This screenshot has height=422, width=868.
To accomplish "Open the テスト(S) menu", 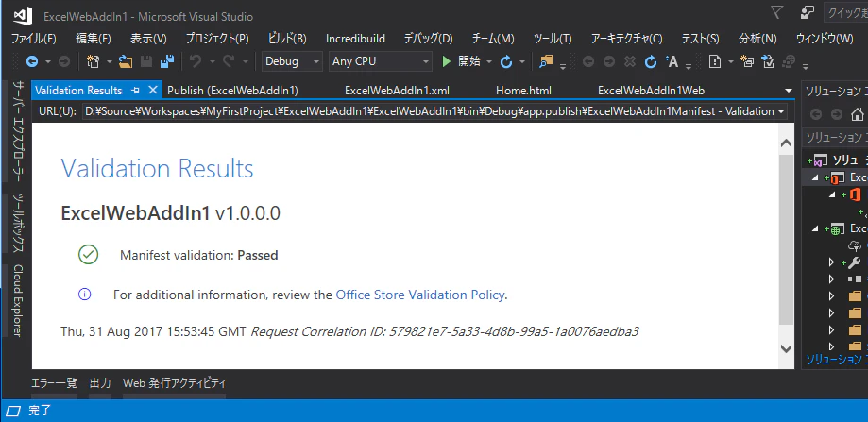I will [700, 39].
